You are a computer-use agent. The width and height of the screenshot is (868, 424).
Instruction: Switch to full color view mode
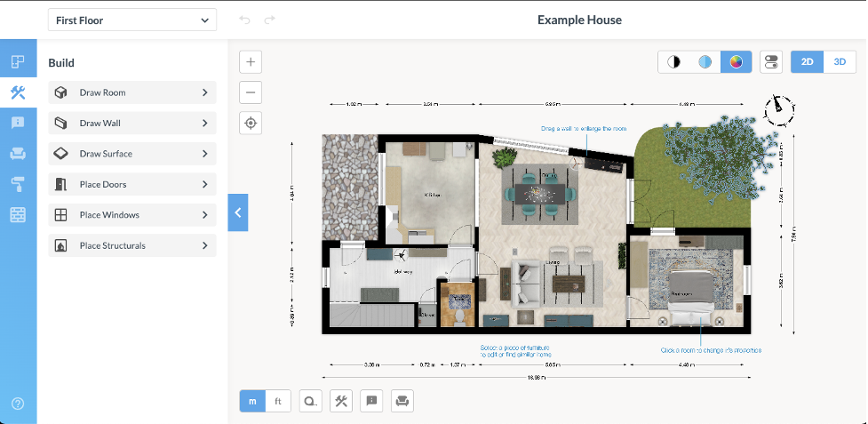click(x=736, y=62)
